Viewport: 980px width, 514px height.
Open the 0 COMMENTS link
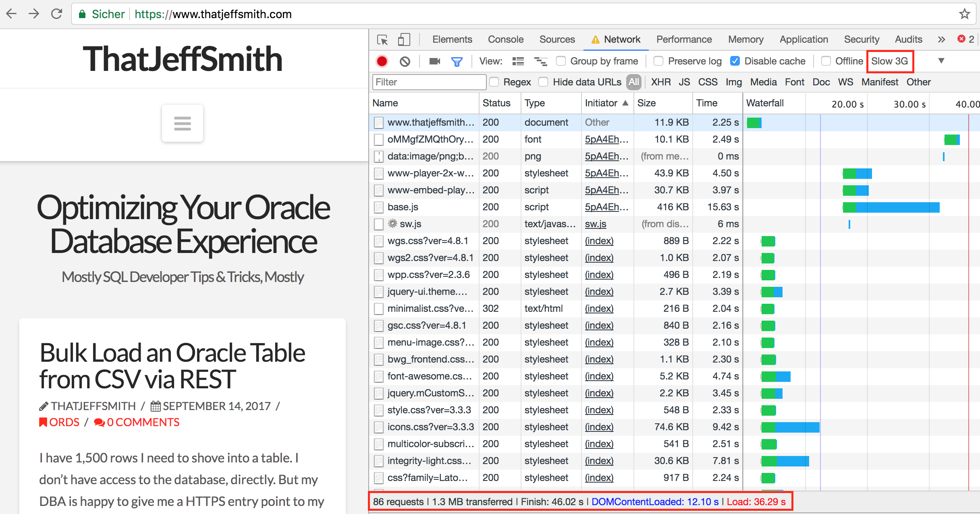137,422
